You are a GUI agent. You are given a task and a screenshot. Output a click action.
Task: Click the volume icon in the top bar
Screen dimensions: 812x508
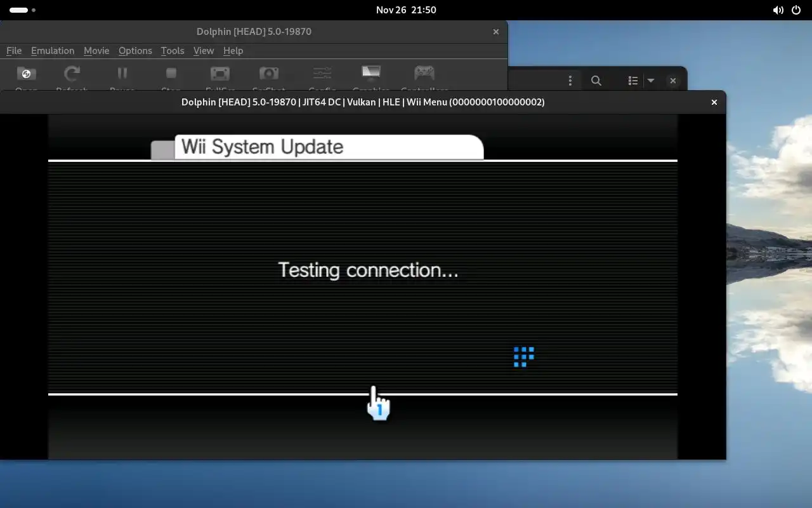click(x=778, y=10)
